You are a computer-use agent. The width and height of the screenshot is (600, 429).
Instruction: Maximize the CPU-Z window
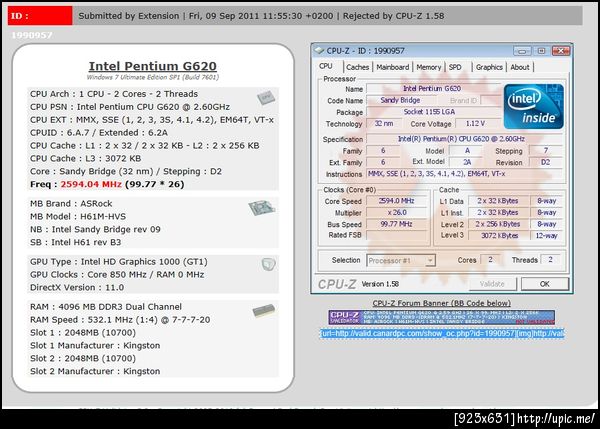point(541,51)
